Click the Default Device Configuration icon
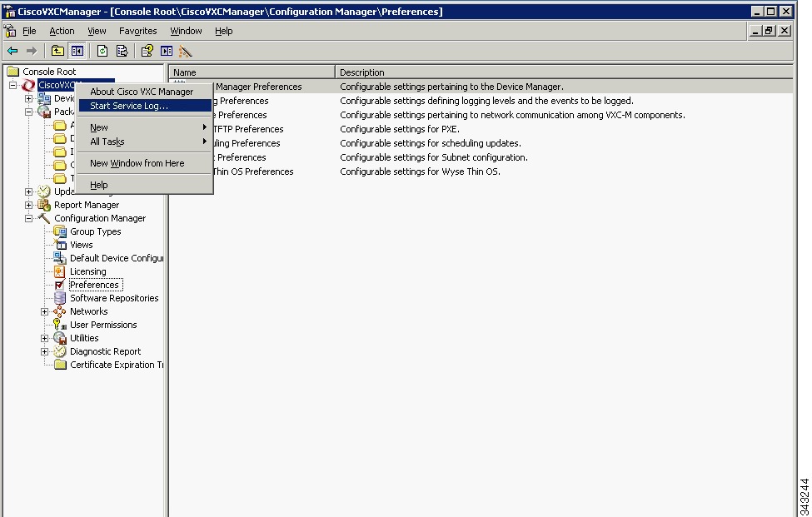This screenshot has width=812, height=517. point(60,258)
